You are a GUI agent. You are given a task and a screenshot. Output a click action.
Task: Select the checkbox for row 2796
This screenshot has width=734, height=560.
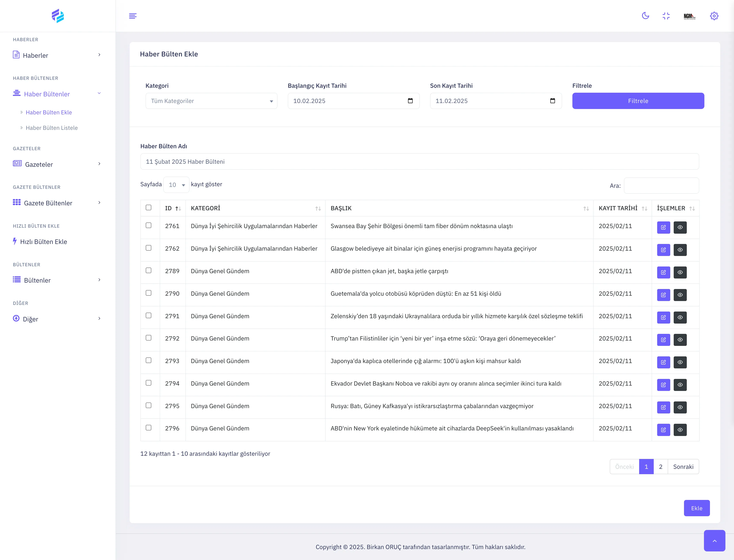click(x=149, y=428)
